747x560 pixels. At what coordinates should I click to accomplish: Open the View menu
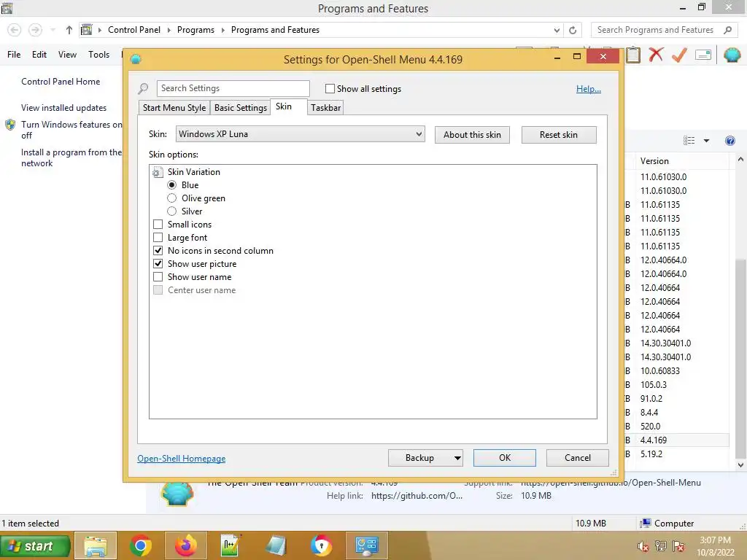(x=67, y=55)
